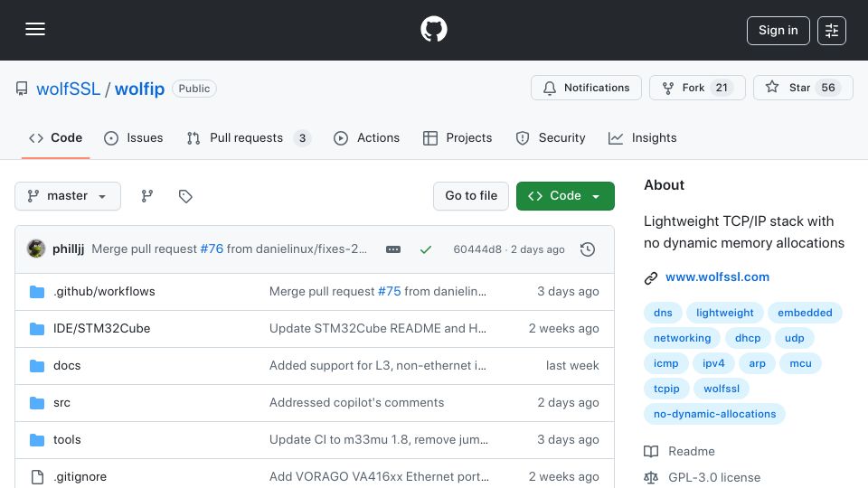Open the wolfip repository link
Image resolution: width=868 pixels, height=488 pixels.
[x=139, y=89]
